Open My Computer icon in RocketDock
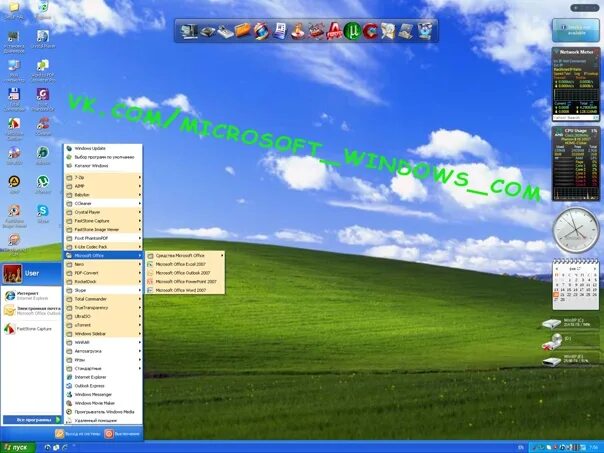Screen dimensions: 604x453 [x=189, y=31]
